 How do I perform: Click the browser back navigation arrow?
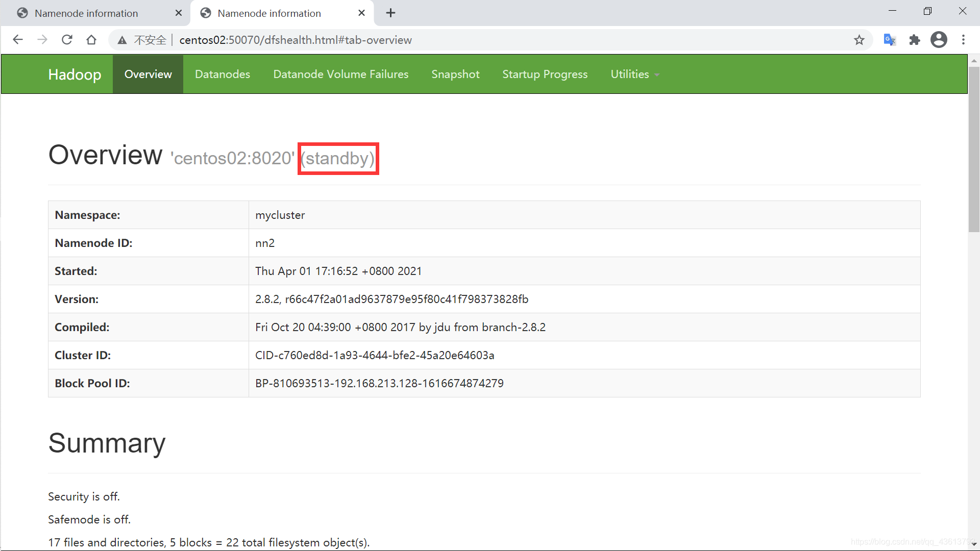pos(18,40)
